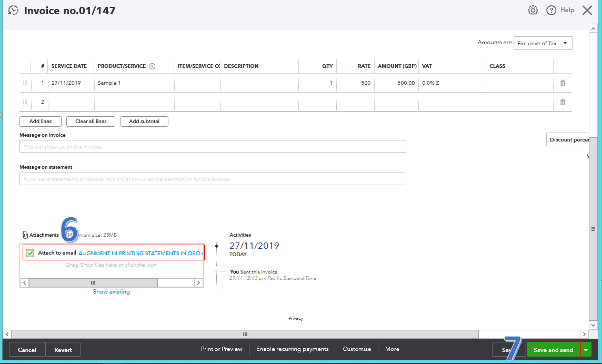
Task: Uncheck the Attach to email checkbox
Action: click(x=30, y=252)
